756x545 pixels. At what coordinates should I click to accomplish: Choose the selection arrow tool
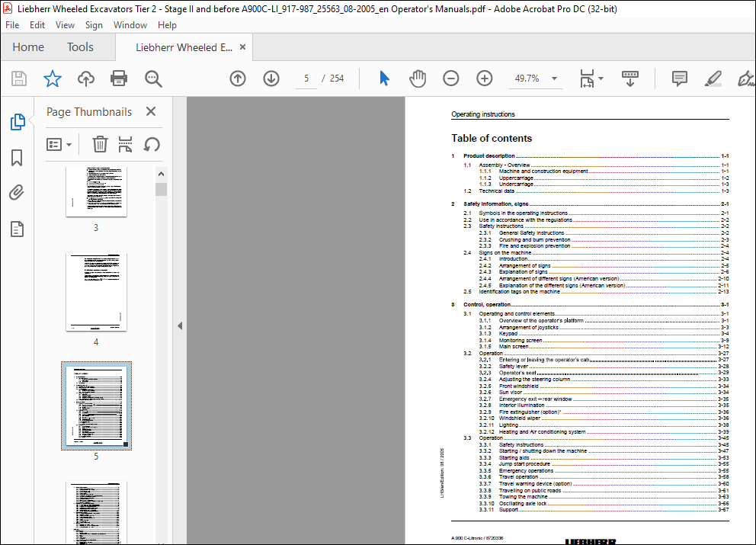pyautogui.click(x=384, y=79)
